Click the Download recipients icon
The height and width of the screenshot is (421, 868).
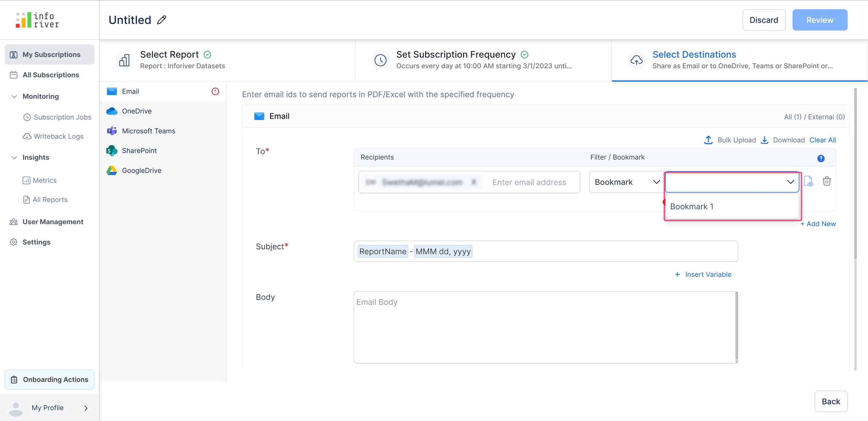pos(764,140)
